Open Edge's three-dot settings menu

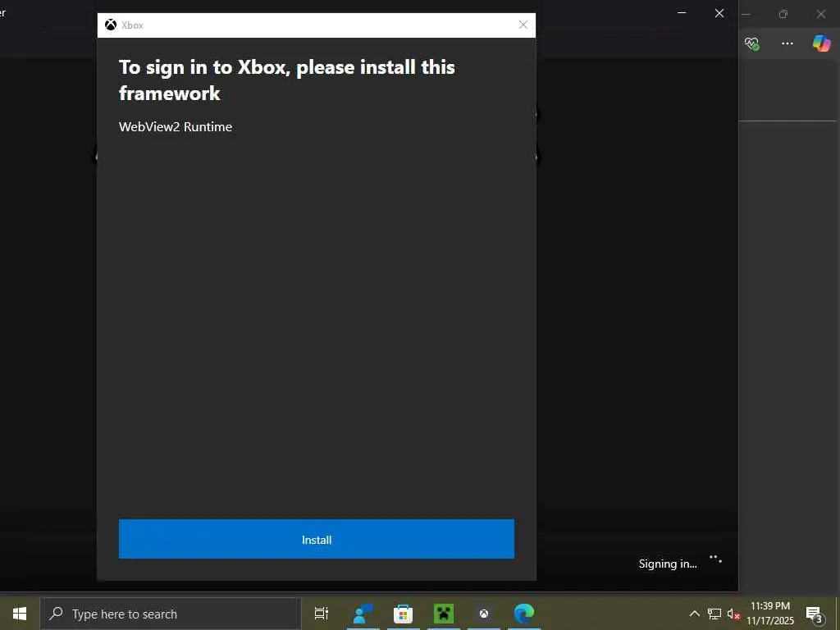(x=787, y=43)
